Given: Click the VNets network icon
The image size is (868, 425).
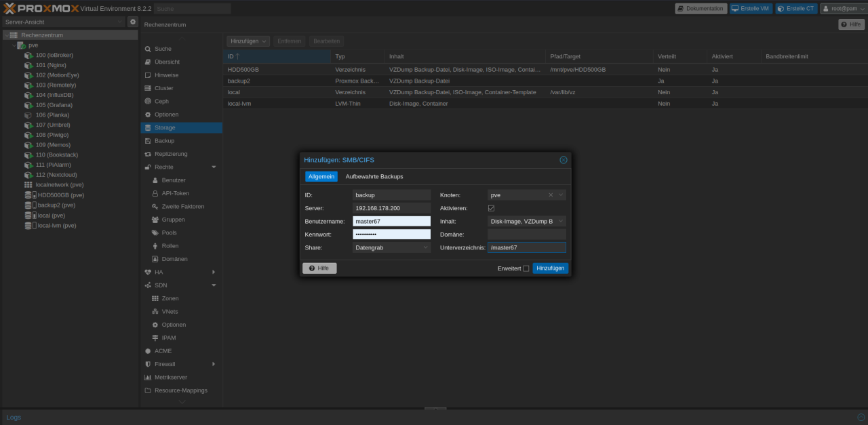Looking at the screenshot, I should click(155, 311).
